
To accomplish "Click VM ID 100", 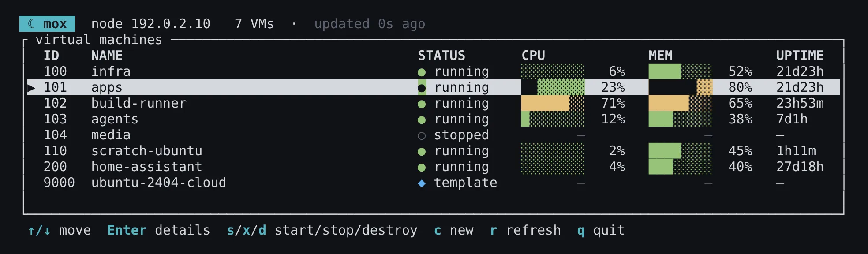I will [55, 71].
